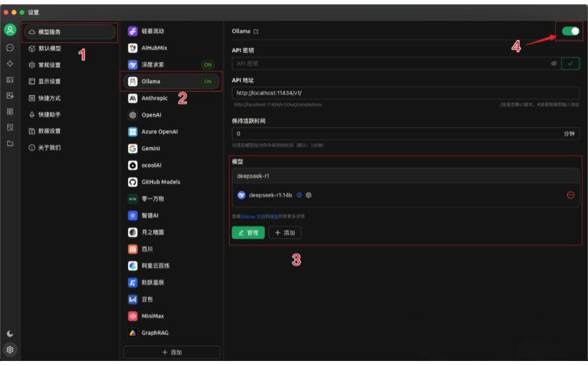
Task: Open the mini apps grid icon
Action: 10,112
